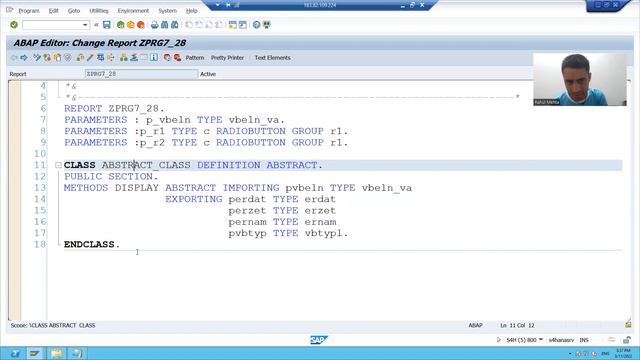Click the green Enter checkmark icon

(x=14, y=25)
